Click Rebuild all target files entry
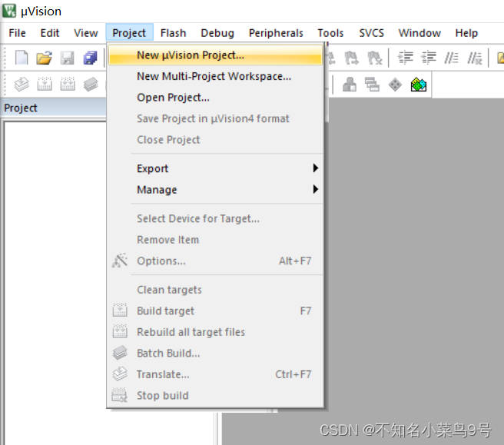 tap(215, 332)
